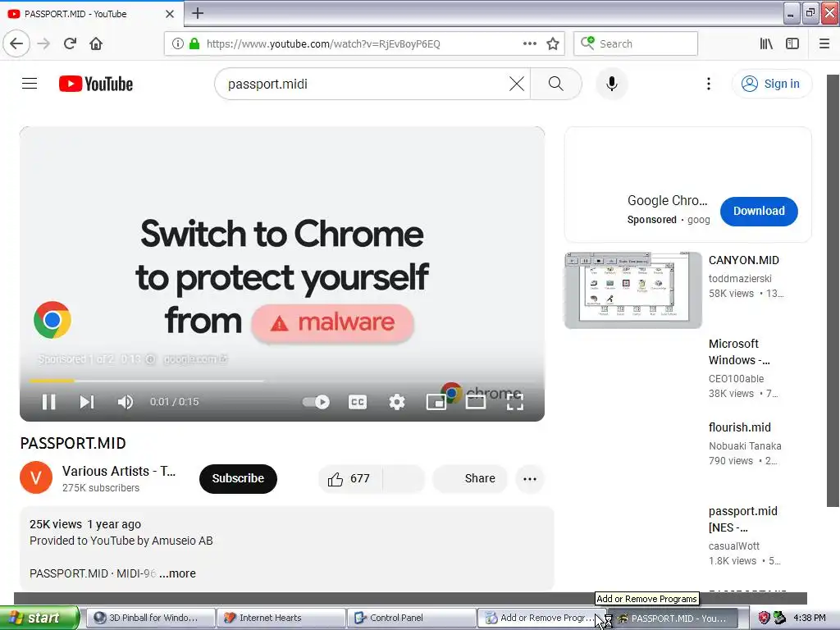Open the Various Artists channel avatar
840x630 pixels.
tap(36, 477)
